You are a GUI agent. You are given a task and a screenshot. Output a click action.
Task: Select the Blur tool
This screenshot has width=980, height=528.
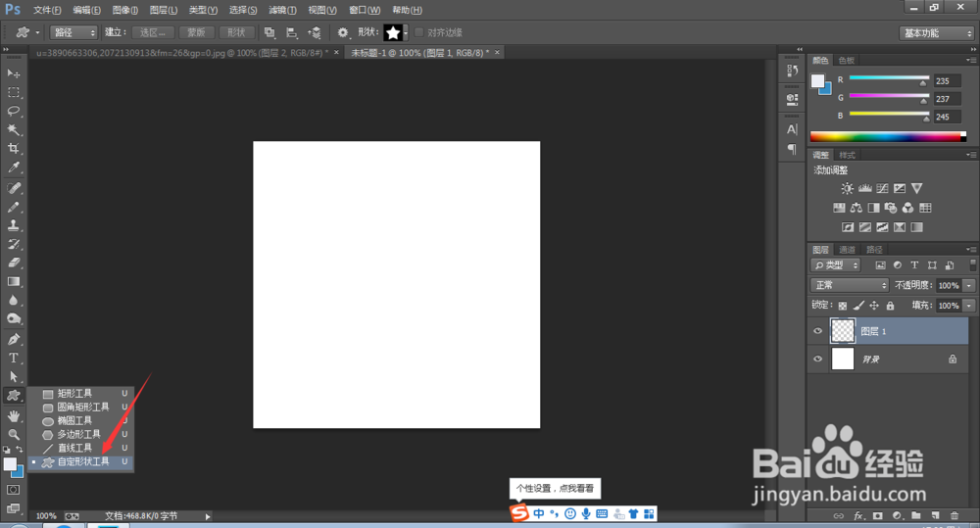tap(13, 301)
